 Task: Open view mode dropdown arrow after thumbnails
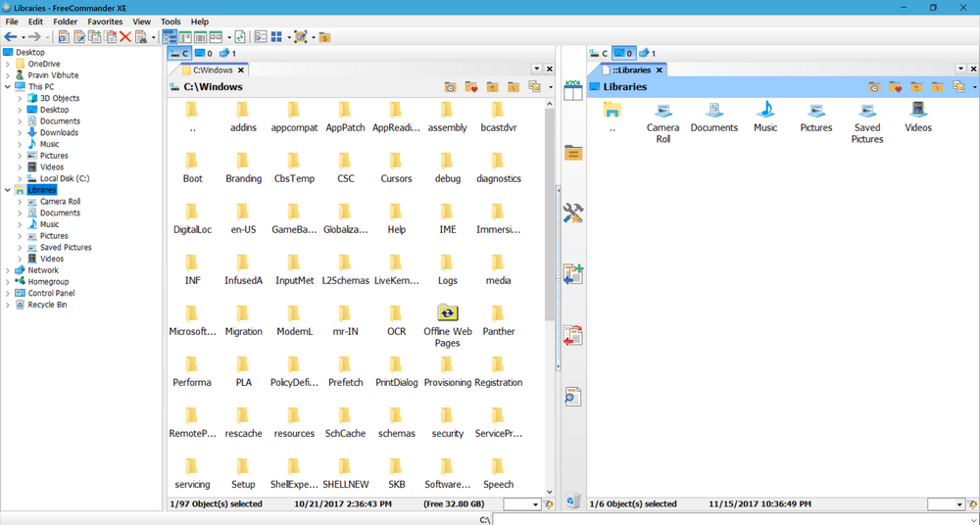(228, 37)
